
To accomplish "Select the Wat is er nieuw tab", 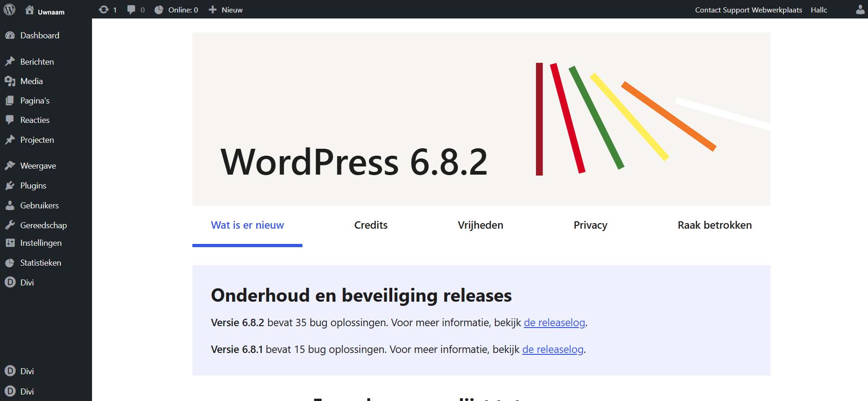I will pyautogui.click(x=247, y=225).
